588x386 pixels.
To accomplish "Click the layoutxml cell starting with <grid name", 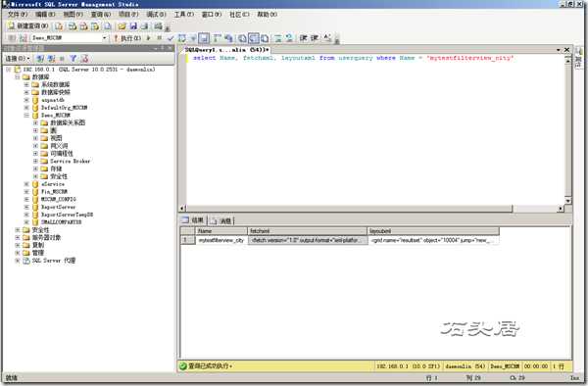I will (x=433, y=240).
